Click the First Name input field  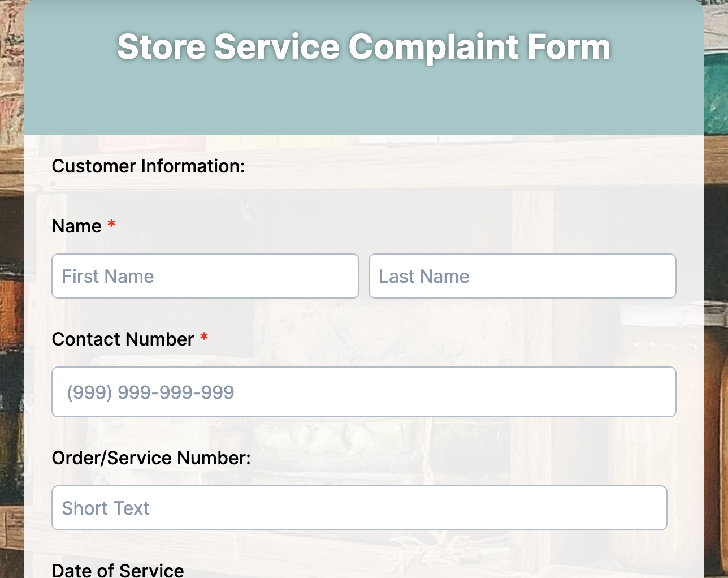205,276
